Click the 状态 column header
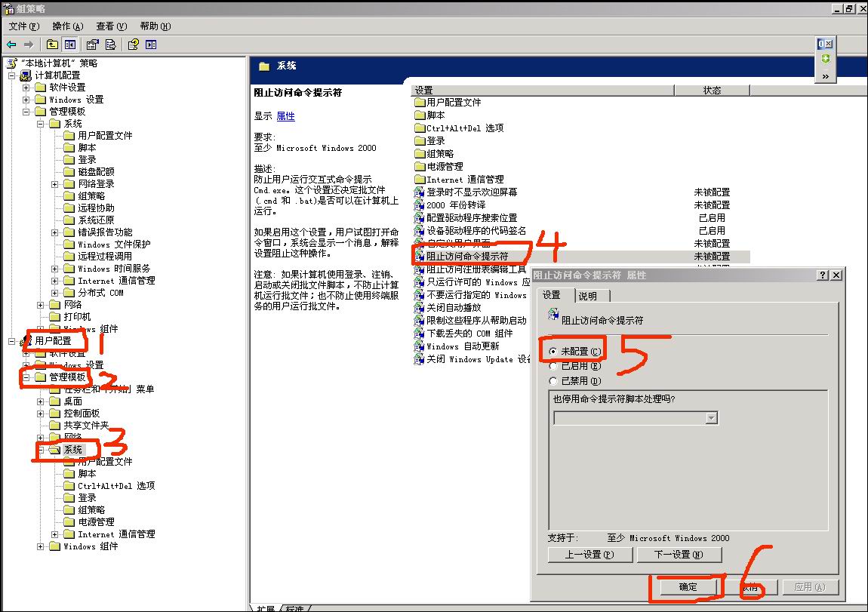 712,90
